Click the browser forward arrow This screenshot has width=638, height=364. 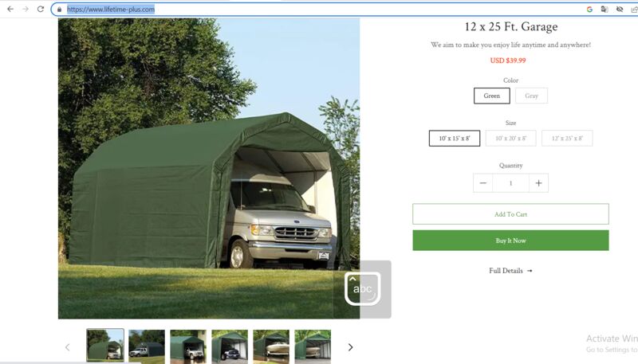26,9
